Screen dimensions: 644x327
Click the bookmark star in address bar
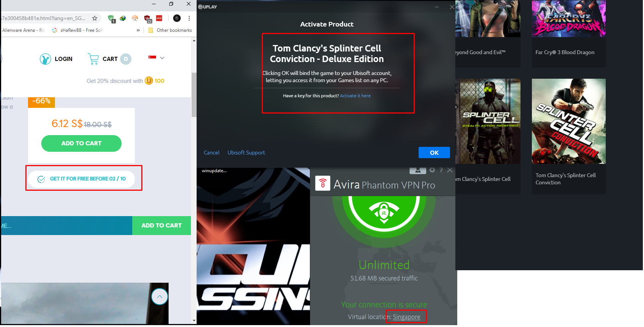[95, 18]
